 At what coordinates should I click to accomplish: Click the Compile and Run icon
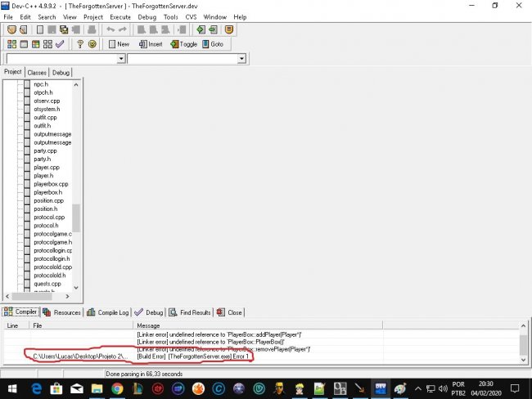tap(36, 44)
